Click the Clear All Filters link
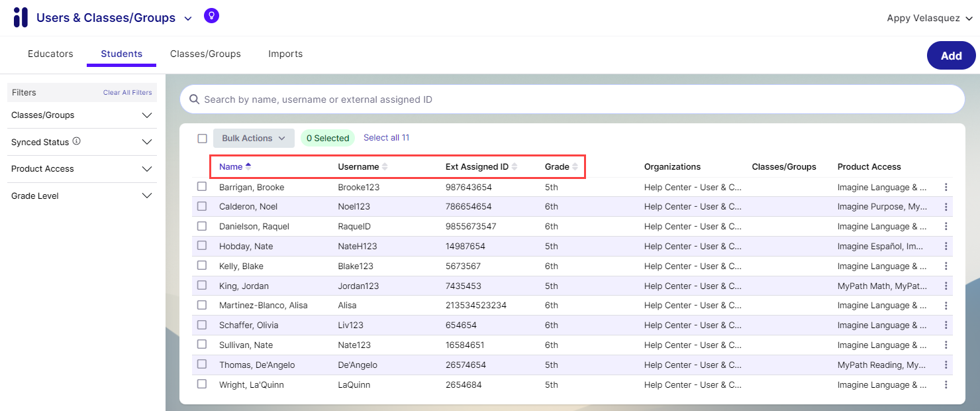The height and width of the screenshot is (411, 980). (x=128, y=93)
